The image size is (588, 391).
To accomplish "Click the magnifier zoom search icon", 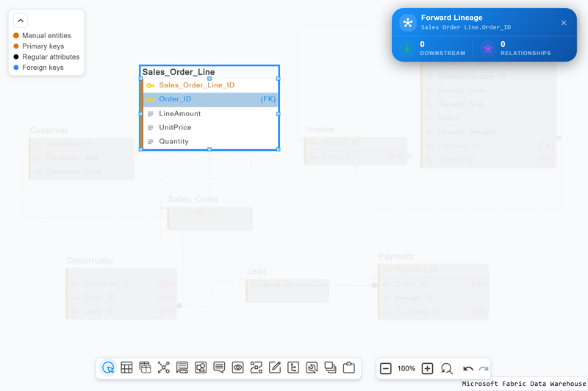I will tap(447, 368).
